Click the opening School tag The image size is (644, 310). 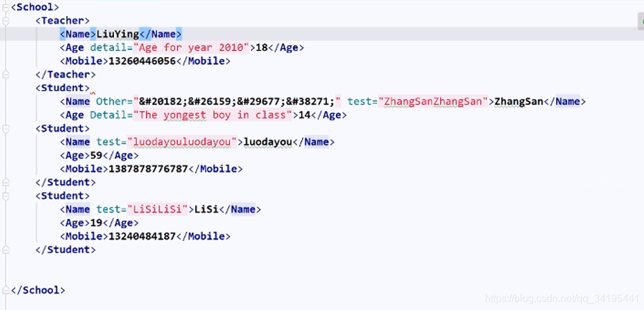point(35,7)
